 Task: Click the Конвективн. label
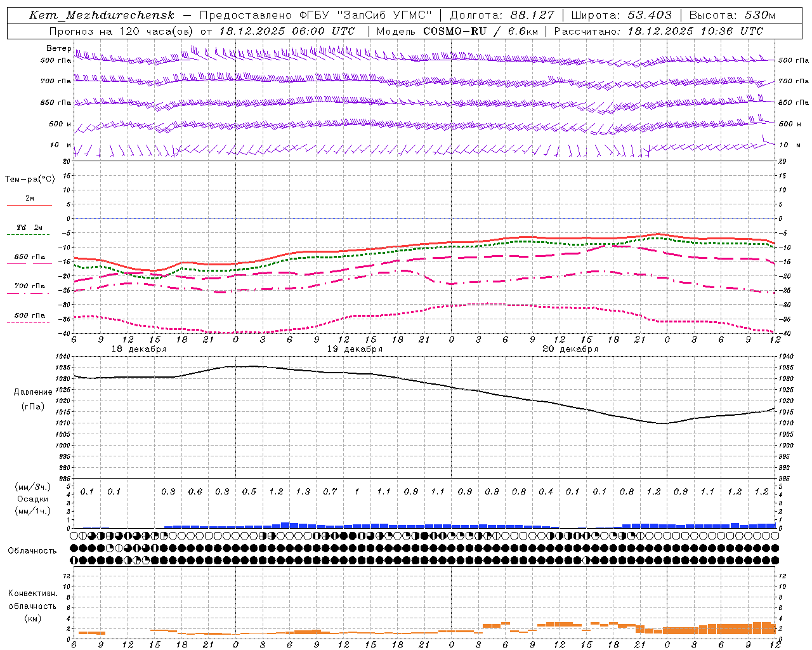click(x=32, y=594)
